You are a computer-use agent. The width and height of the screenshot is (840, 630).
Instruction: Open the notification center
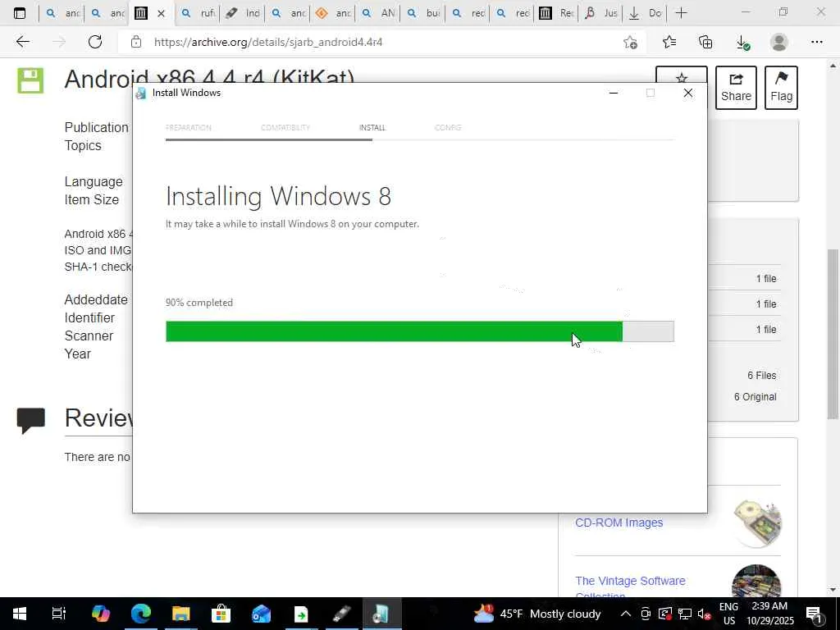(814, 614)
